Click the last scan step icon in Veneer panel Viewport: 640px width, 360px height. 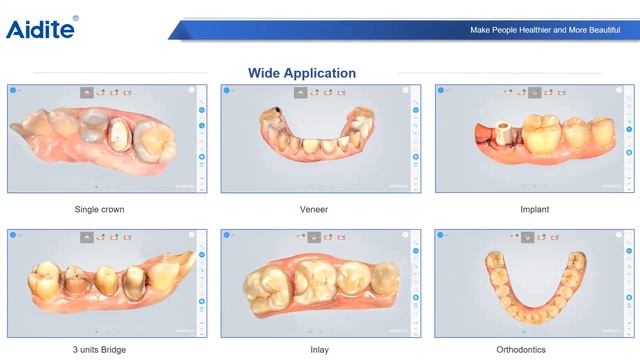341,93
